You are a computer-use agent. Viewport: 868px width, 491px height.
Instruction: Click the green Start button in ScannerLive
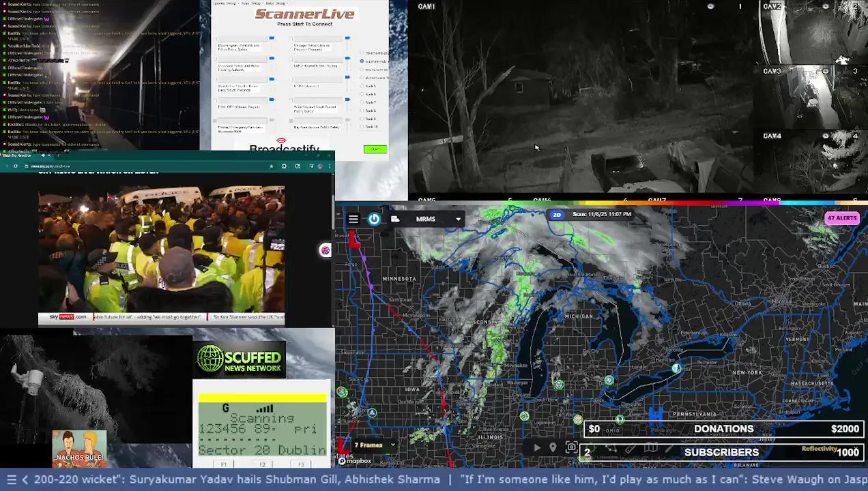[x=375, y=149]
